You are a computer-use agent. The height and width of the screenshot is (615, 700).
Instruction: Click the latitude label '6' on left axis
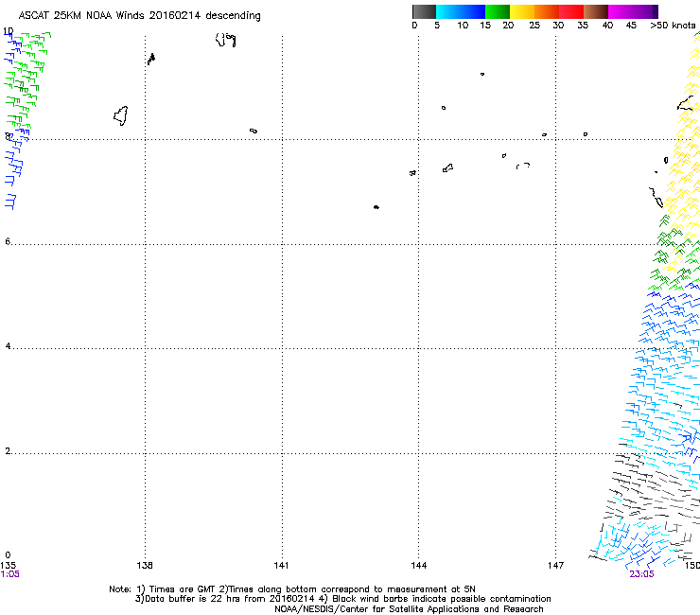tap(8, 241)
